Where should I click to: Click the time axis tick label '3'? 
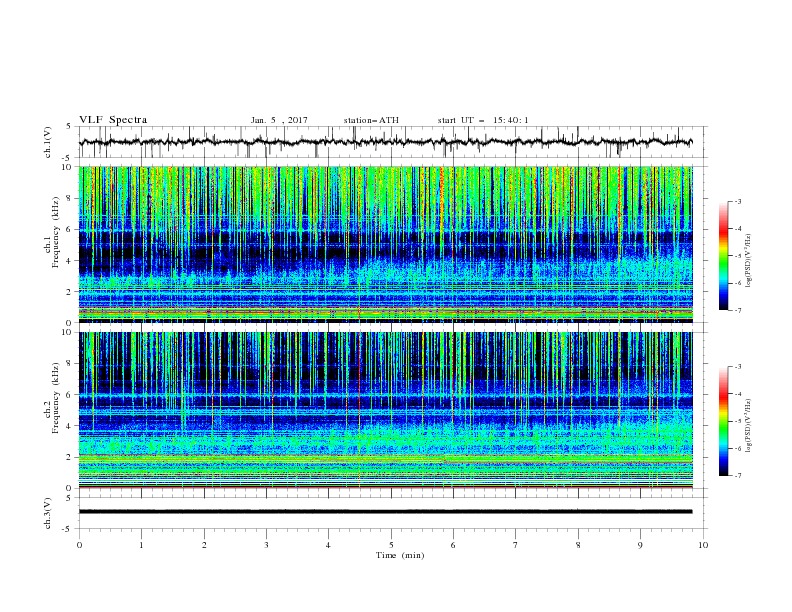coord(266,545)
